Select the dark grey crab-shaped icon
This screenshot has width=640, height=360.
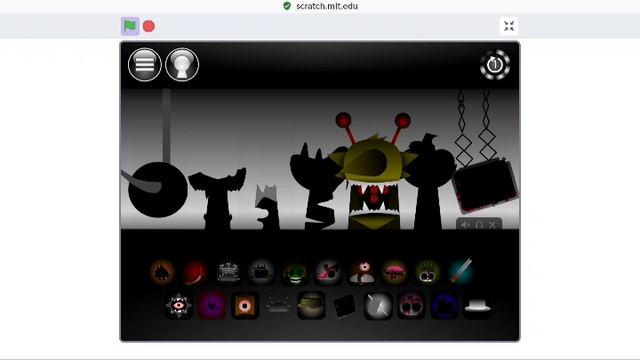278,305
